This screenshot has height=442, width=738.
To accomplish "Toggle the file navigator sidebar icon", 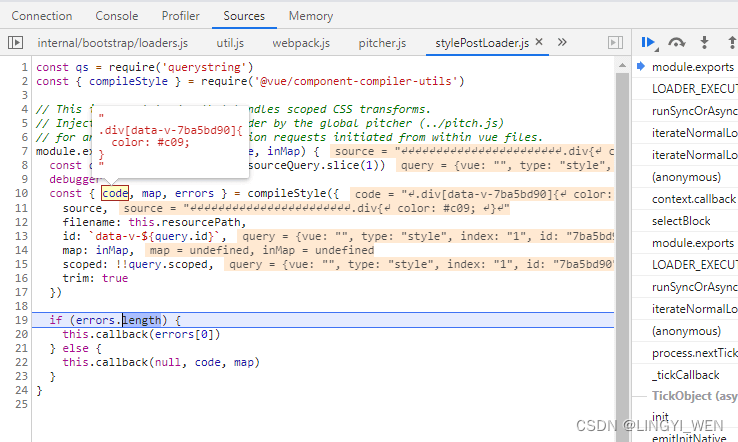I will click(16, 43).
